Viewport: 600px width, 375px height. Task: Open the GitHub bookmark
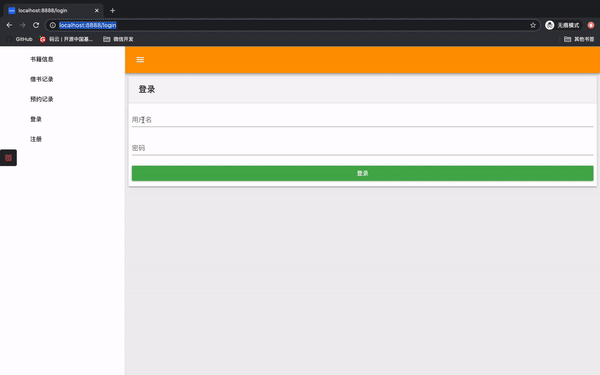click(x=20, y=39)
